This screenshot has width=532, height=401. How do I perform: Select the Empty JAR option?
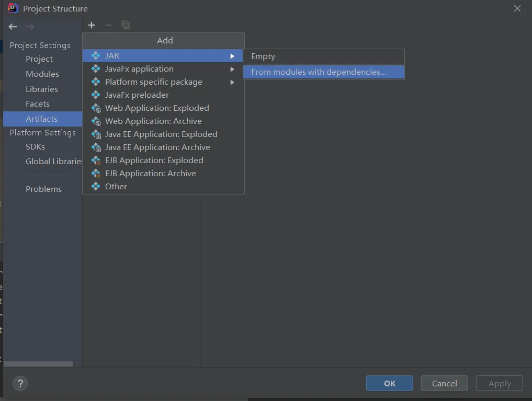point(263,56)
